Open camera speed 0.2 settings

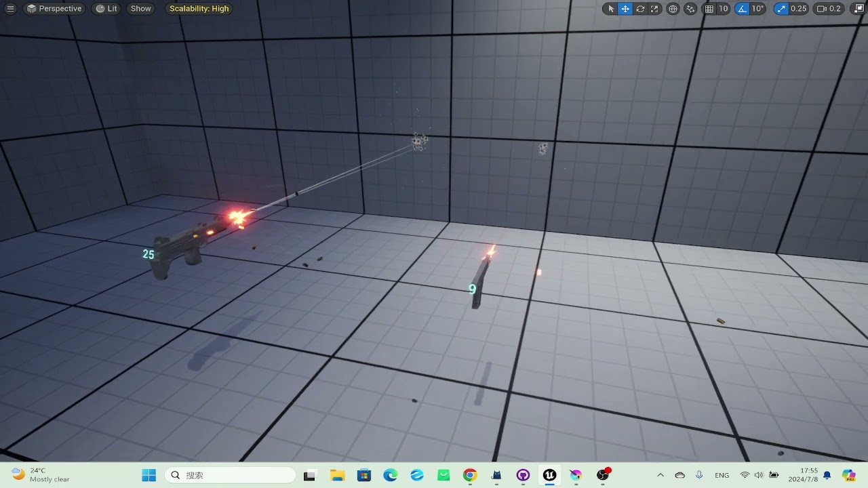point(829,9)
